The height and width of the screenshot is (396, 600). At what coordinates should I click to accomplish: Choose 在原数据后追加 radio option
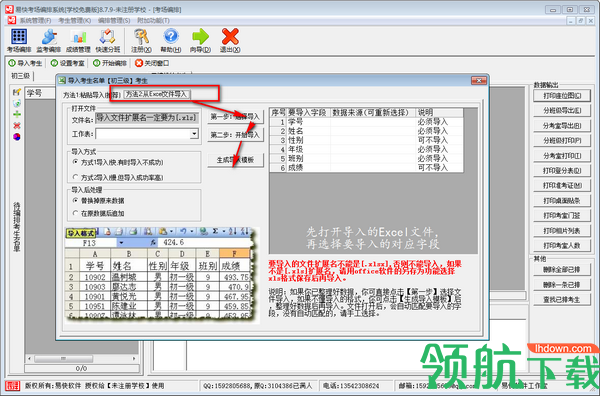point(98,213)
